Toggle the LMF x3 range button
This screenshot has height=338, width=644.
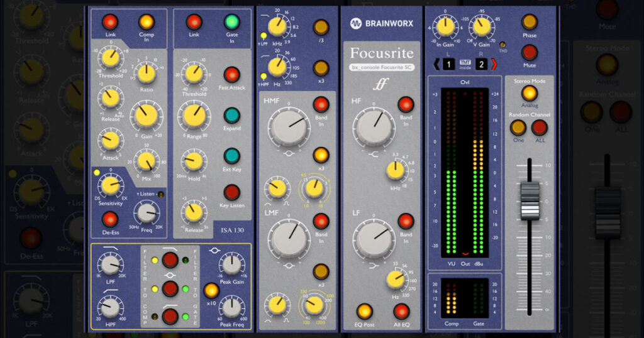(321, 271)
